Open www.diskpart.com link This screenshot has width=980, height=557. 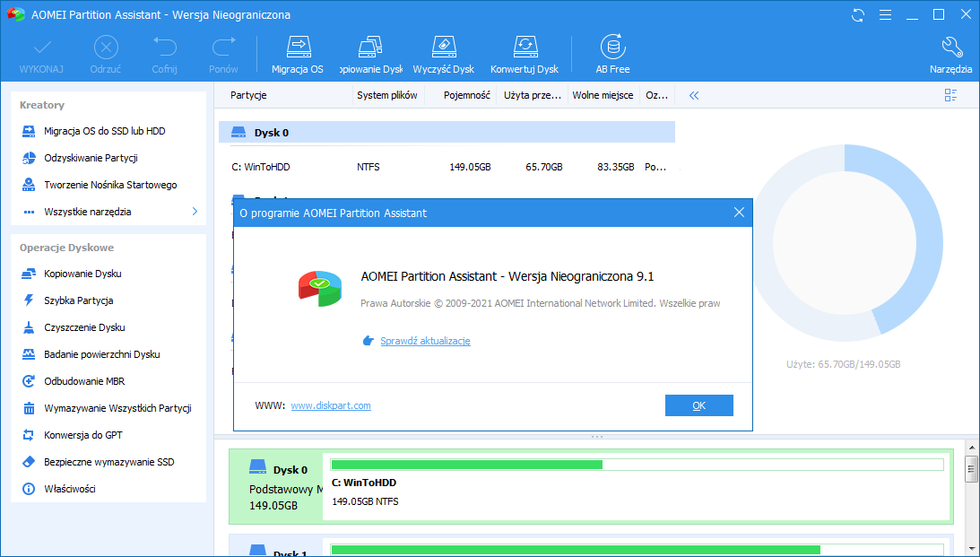(x=331, y=405)
